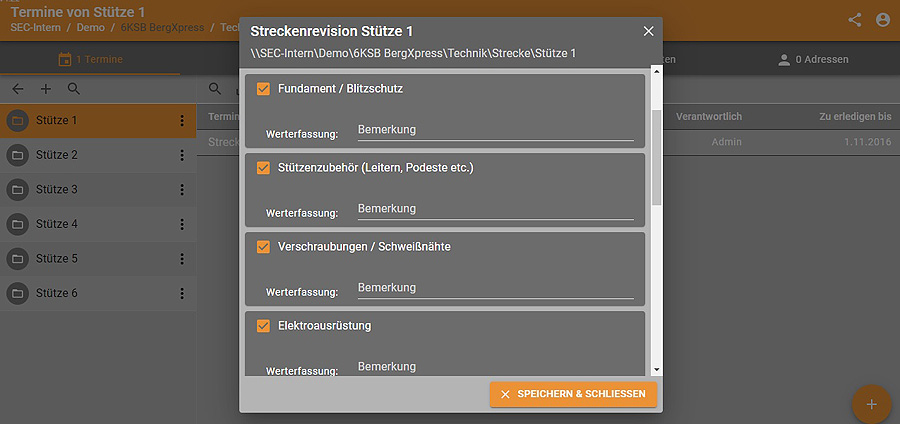Click the search icon in the sidebar toolbar
Viewport: 900px width, 424px height.
(x=73, y=89)
